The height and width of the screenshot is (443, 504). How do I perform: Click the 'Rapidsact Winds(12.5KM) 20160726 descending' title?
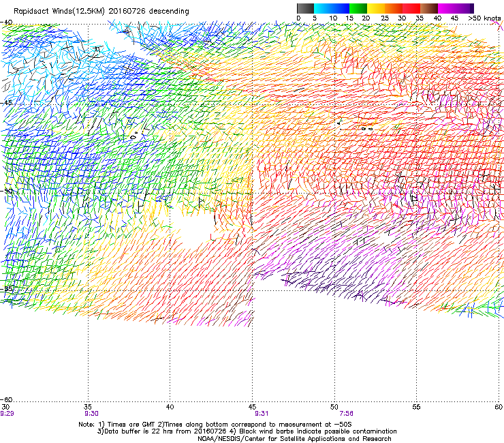pyautogui.click(x=101, y=12)
